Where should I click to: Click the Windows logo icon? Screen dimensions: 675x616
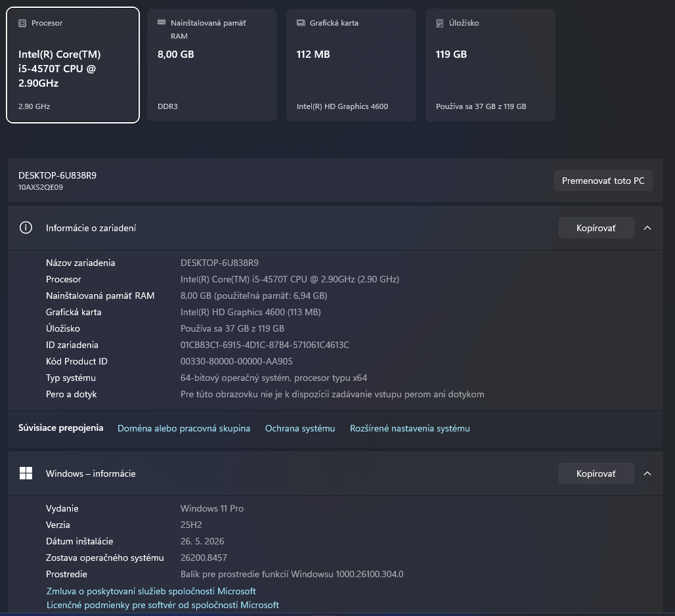tap(26, 473)
